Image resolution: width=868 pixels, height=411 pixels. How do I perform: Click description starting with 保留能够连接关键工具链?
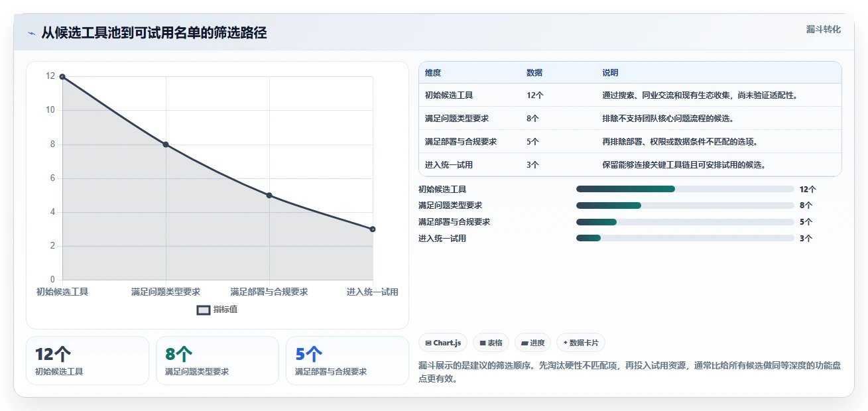coord(684,165)
